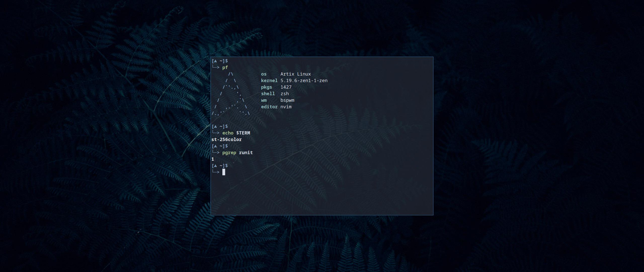Click the '$TERM' variable text
The width and height of the screenshot is (644, 272).
pyautogui.click(x=243, y=133)
